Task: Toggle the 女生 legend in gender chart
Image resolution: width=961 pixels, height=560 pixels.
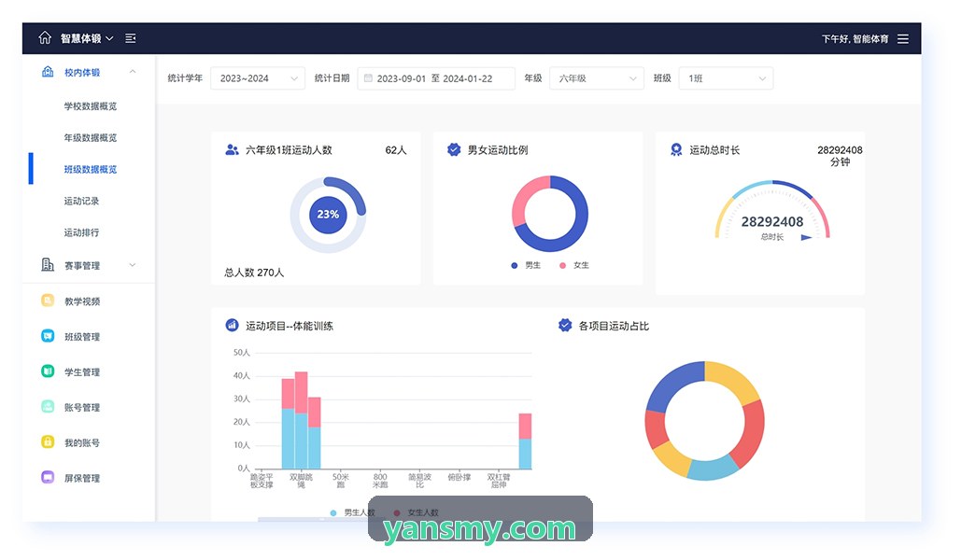Action: coord(574,265)
